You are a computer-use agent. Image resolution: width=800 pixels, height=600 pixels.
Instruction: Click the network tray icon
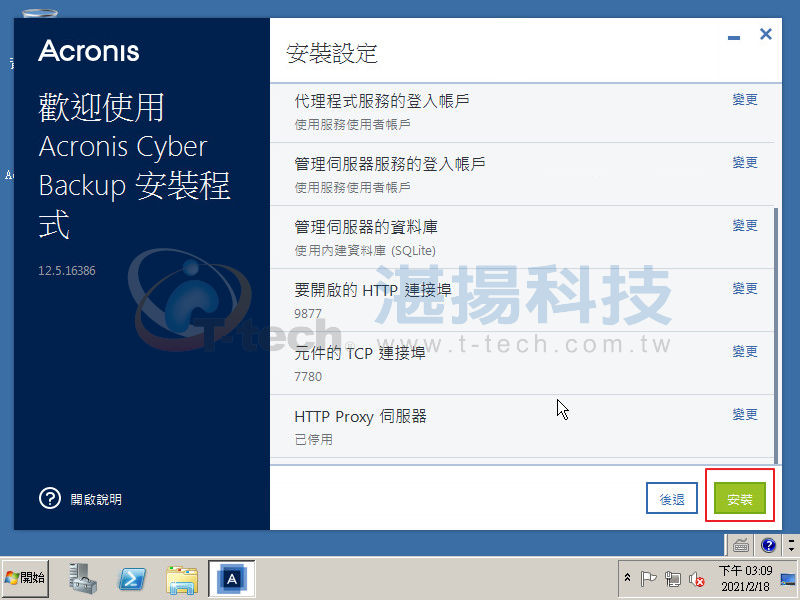pos(673,579)
